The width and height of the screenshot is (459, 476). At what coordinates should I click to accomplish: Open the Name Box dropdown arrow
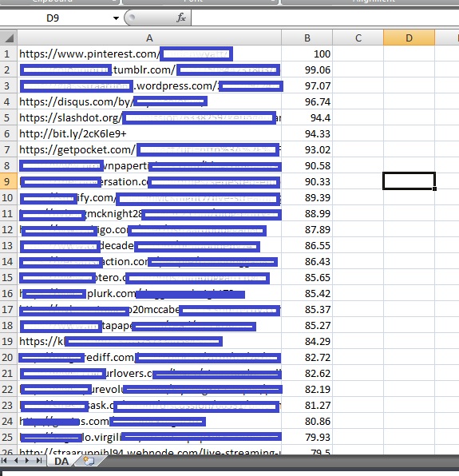(116, 18)
